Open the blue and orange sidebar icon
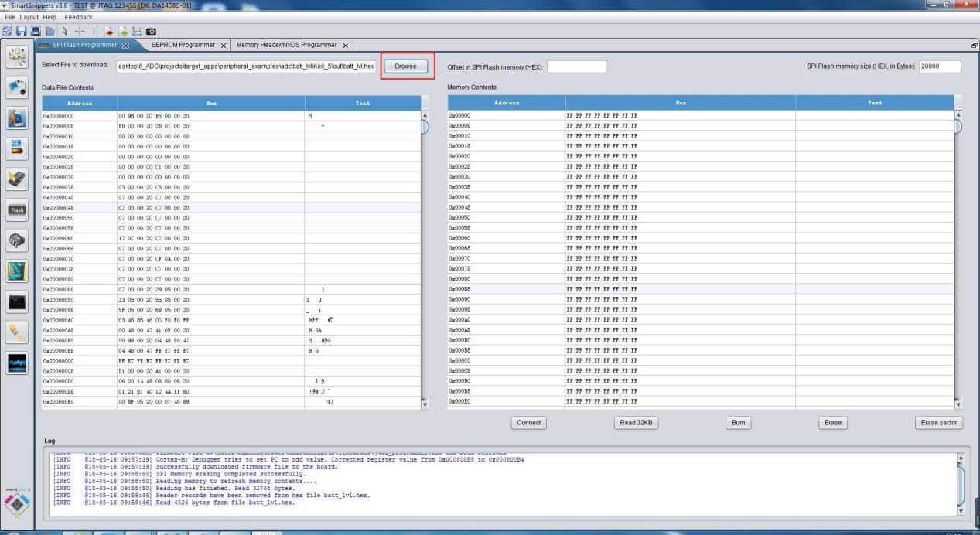The image size is (980, 535). [17, 118]
